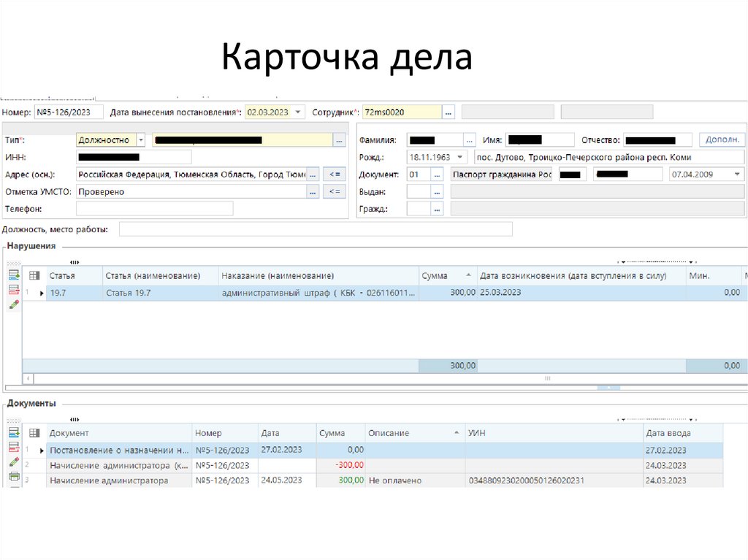
Task: Click add row icon in Документы panel
Action: click(13, 433)
